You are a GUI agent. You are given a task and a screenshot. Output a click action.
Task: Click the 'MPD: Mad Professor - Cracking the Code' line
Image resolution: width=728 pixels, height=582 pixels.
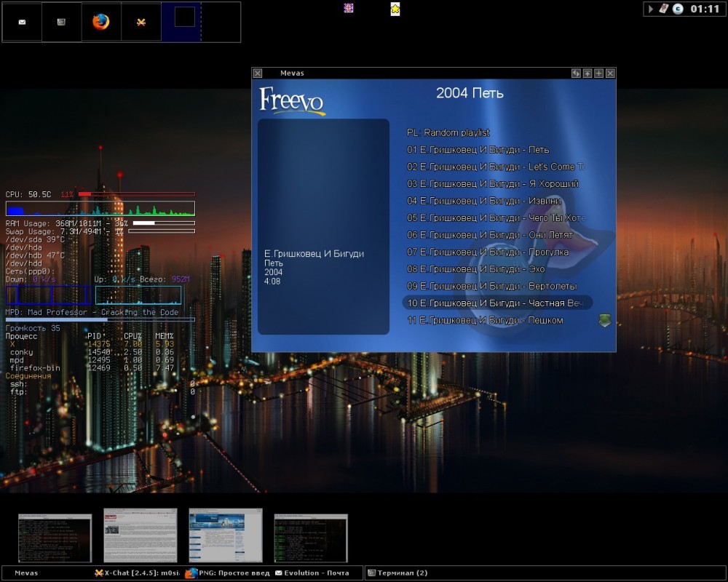pyautogui.click(x=92, y=312)
